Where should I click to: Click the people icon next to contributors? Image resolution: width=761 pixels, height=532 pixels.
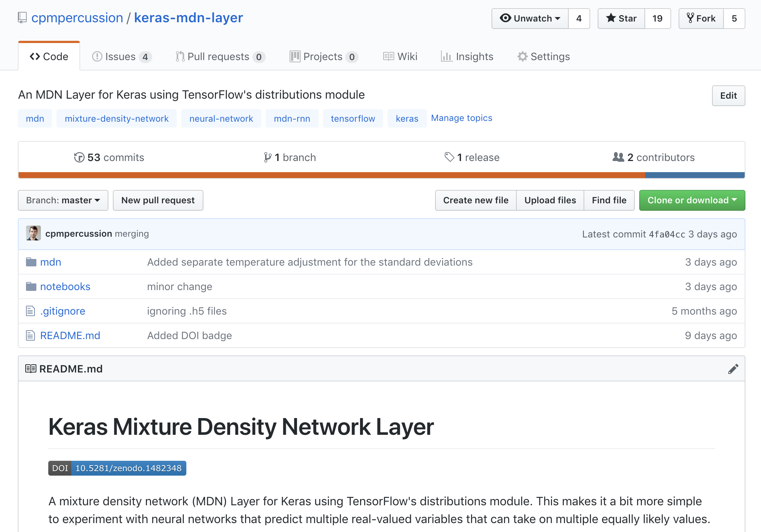(618, 157)
